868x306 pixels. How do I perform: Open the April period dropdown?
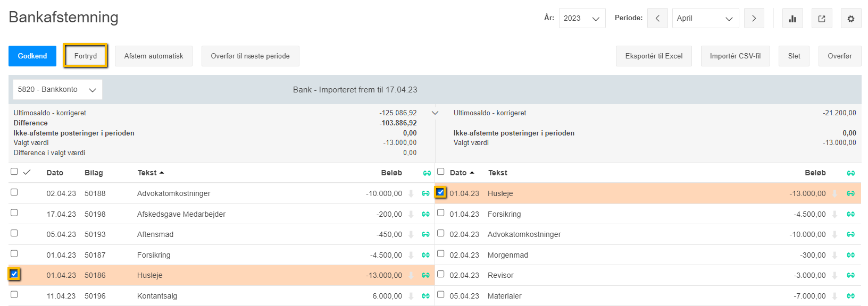point(705,18)
